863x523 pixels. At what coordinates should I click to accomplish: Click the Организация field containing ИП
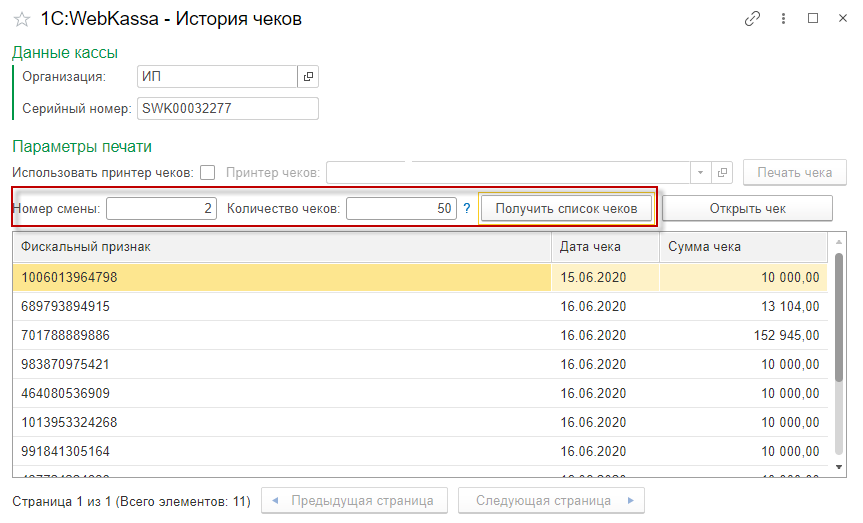point(217,77)
